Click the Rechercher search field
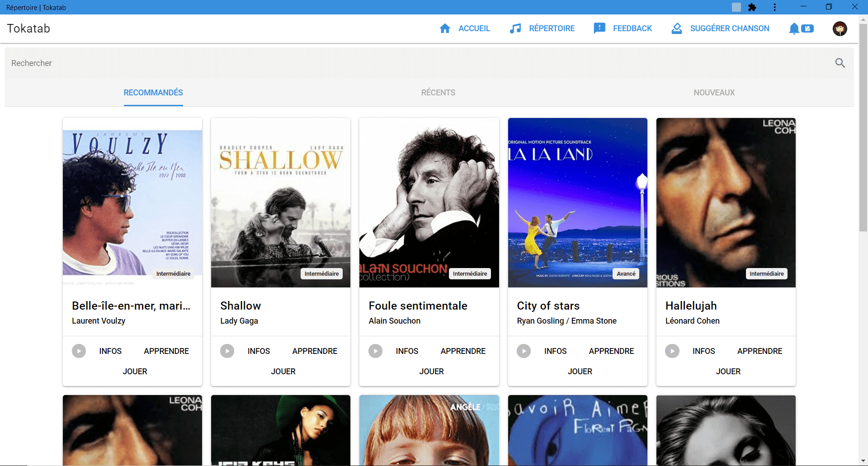This screenshot has width=868, height=466. pos(407,63)
